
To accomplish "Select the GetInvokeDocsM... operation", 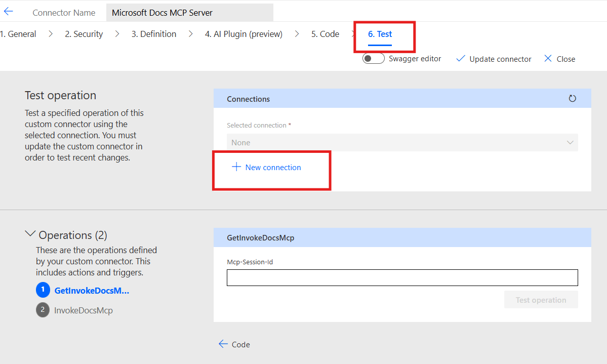I will (x=92, y=291).
